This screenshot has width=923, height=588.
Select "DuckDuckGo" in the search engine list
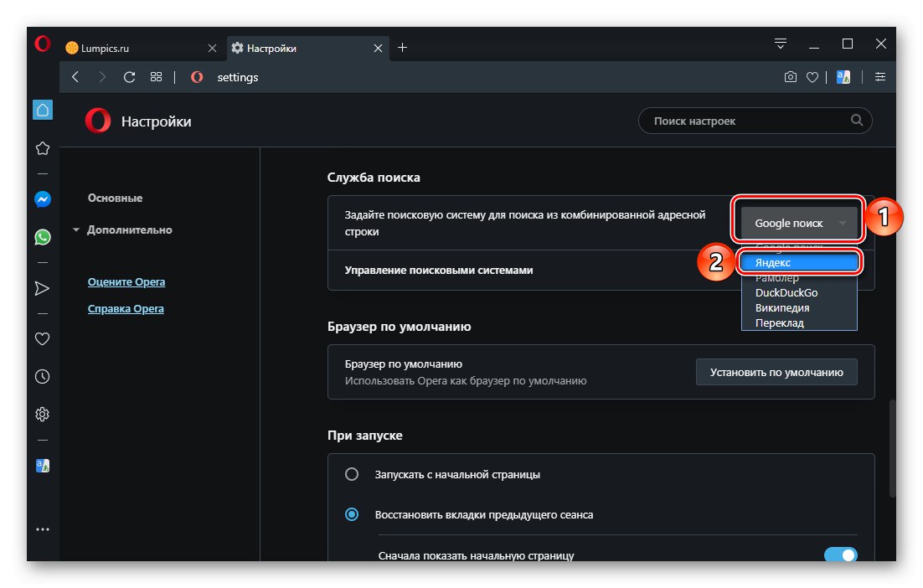[x=786, y=293]
